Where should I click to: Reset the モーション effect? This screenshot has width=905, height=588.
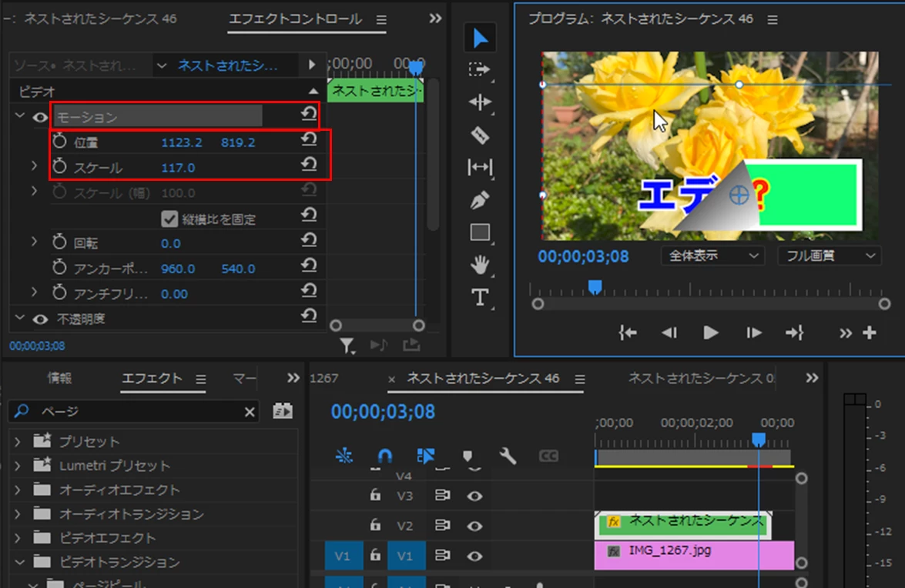pos(310,114)
